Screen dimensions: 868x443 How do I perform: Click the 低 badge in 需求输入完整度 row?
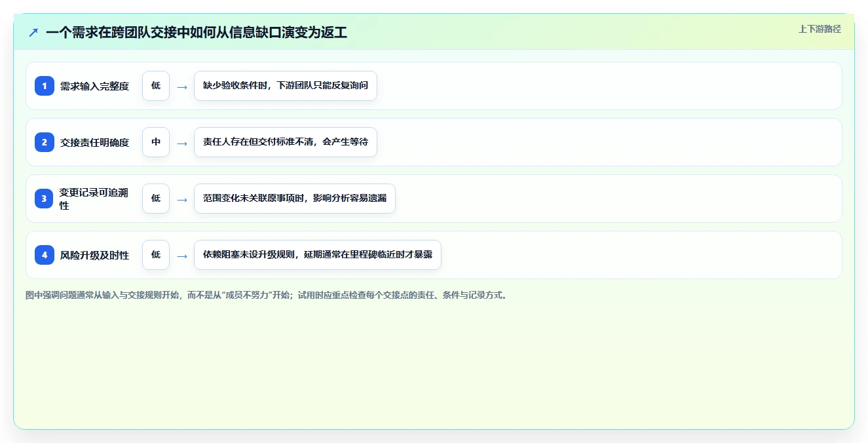[156, 86]
